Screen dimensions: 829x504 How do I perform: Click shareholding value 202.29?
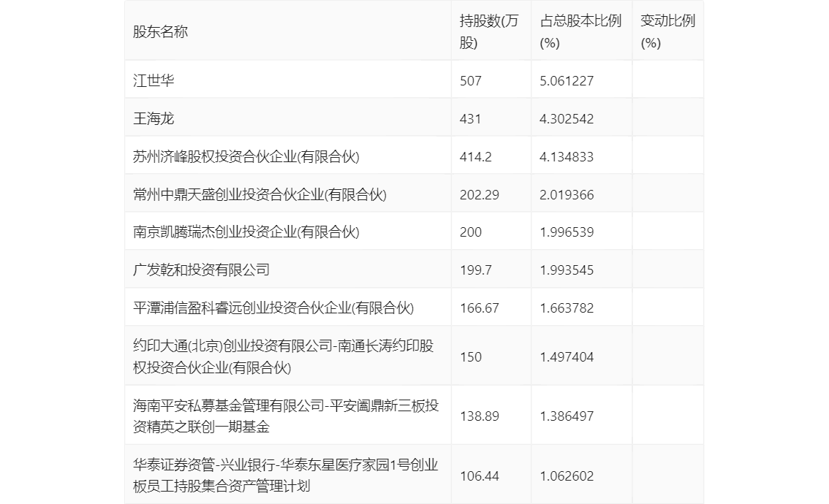[480, 195]
